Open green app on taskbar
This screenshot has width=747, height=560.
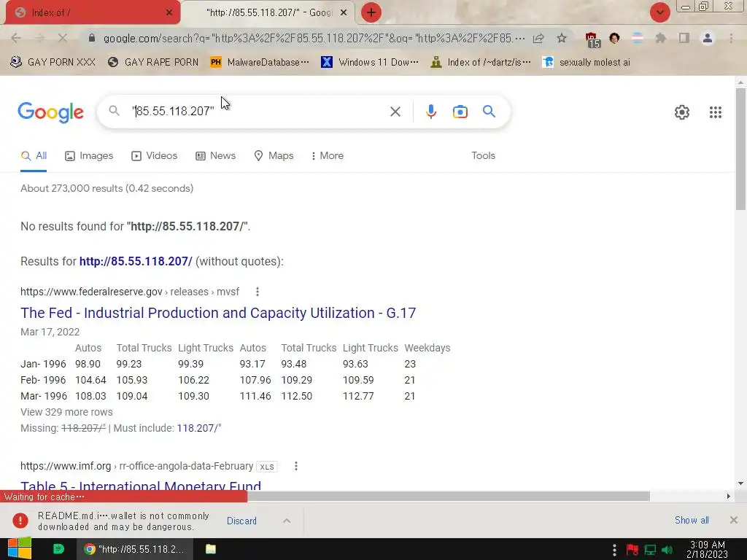(x=58, y=549)
